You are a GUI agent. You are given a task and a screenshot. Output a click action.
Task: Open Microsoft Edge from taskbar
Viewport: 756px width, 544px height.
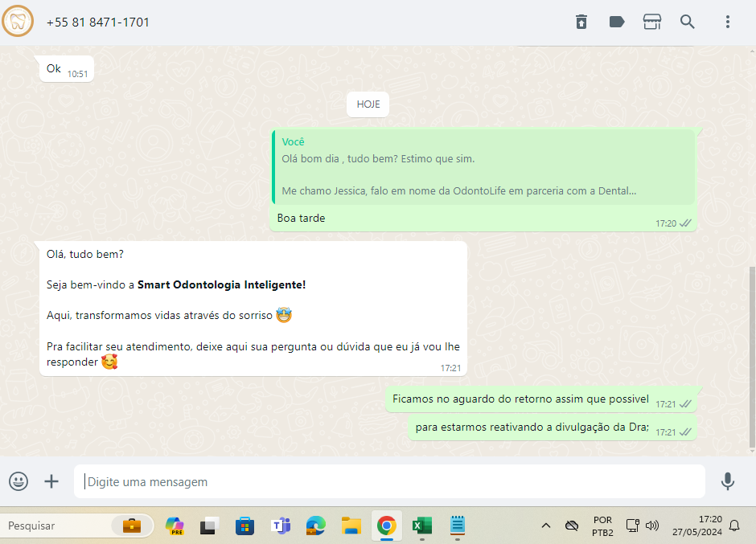click(316, 526)
